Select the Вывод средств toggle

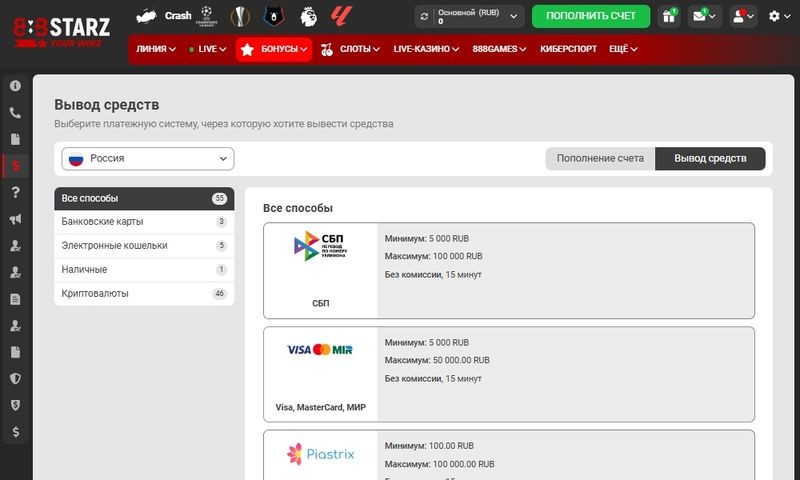pyautogui.click(x=710, y=159)
